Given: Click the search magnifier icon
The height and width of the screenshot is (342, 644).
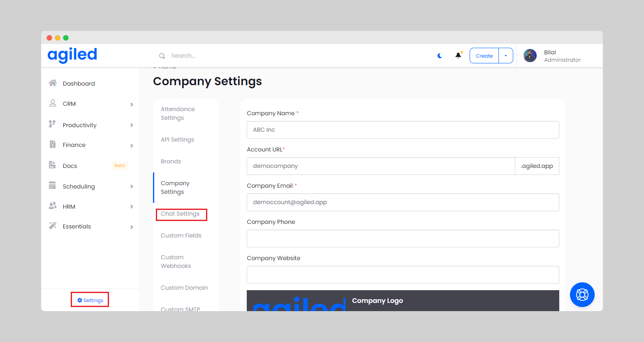Looking at the screenshot, I should click(162, 56).
